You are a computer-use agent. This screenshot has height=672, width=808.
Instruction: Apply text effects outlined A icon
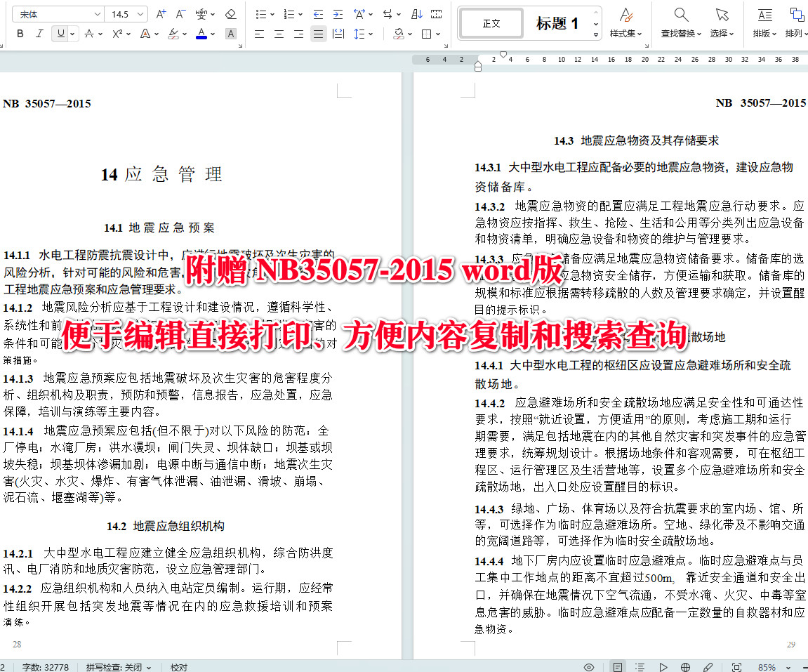(x=145, y=34)
